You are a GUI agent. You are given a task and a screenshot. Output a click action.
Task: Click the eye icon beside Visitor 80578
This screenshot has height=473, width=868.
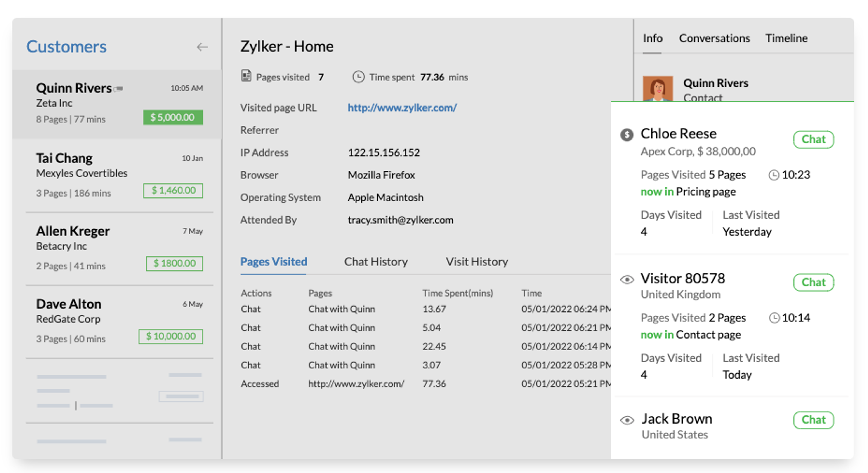[627, 279]
